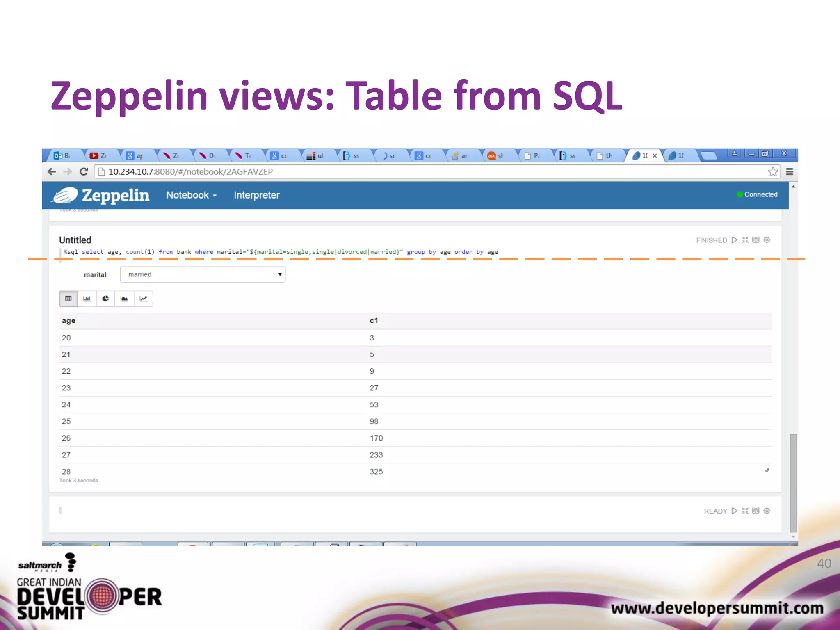Open the marital dropdown showing married
This screenshot has width=840, height=630.
tap(203, 274)
